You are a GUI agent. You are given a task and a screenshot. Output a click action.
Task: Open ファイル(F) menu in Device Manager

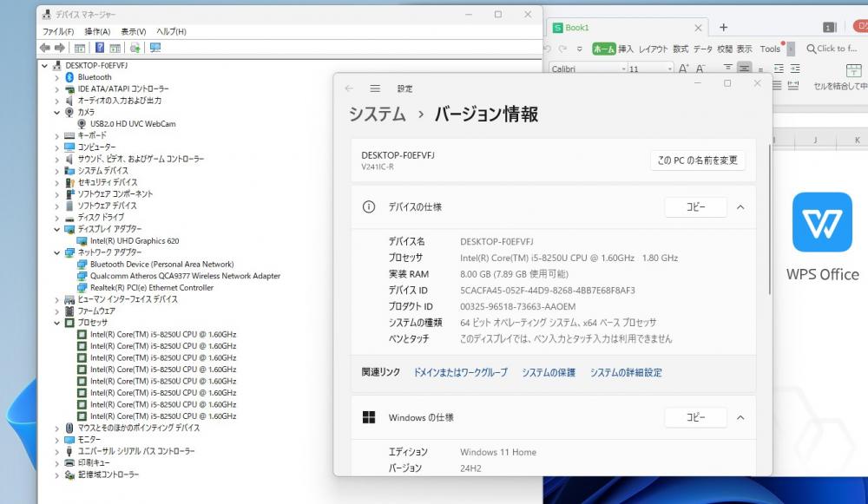coord(58,31)
